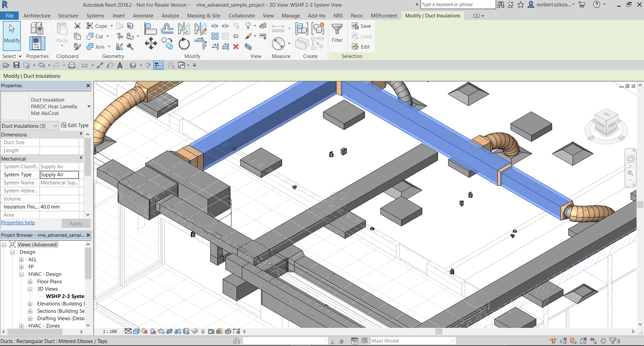Click the Save icon in quick access toolbar
Image resolution: width=644 pixels, height=346 pixels.
16,65
